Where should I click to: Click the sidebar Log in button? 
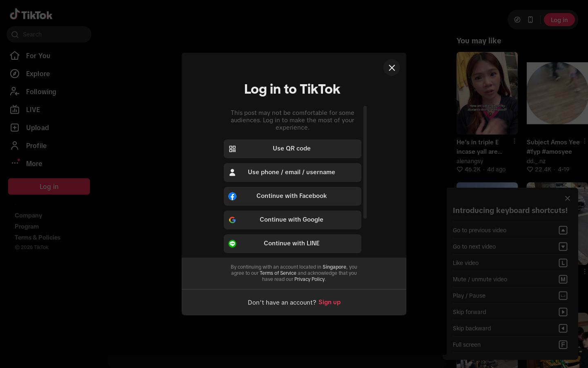(49, 186)
